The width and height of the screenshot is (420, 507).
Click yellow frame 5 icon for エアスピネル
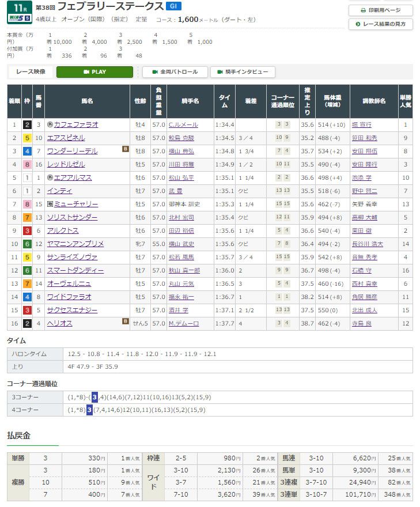tap(27, 138)
